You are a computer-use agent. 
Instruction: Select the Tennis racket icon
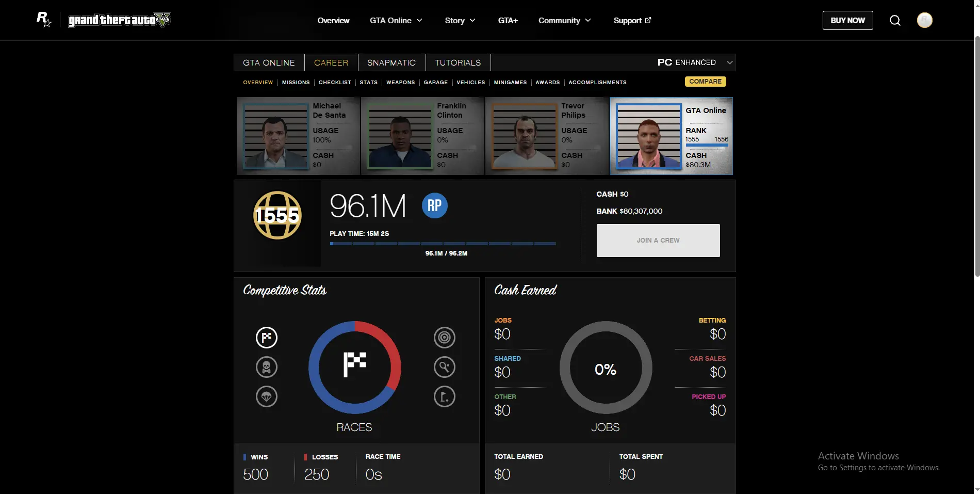tap(444, 367)
